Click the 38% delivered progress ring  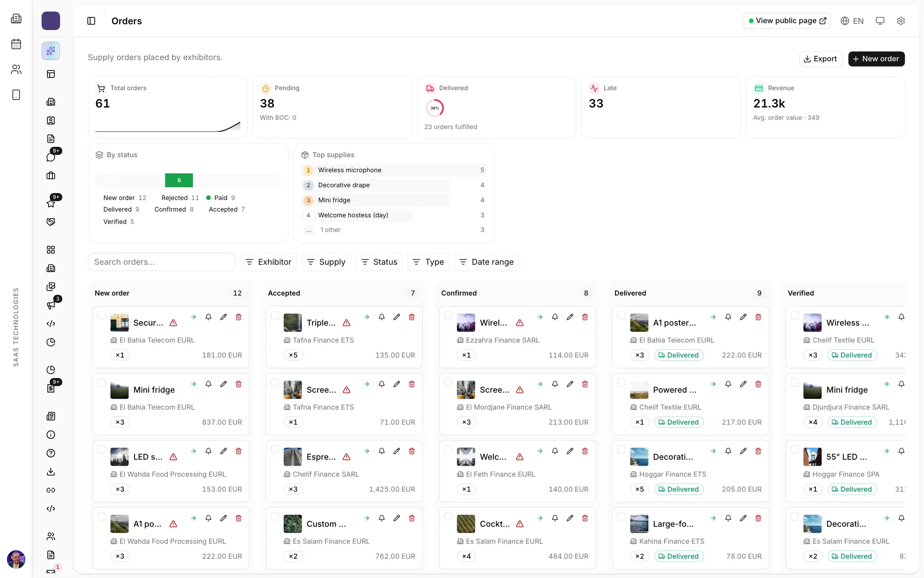coord(435,108)
